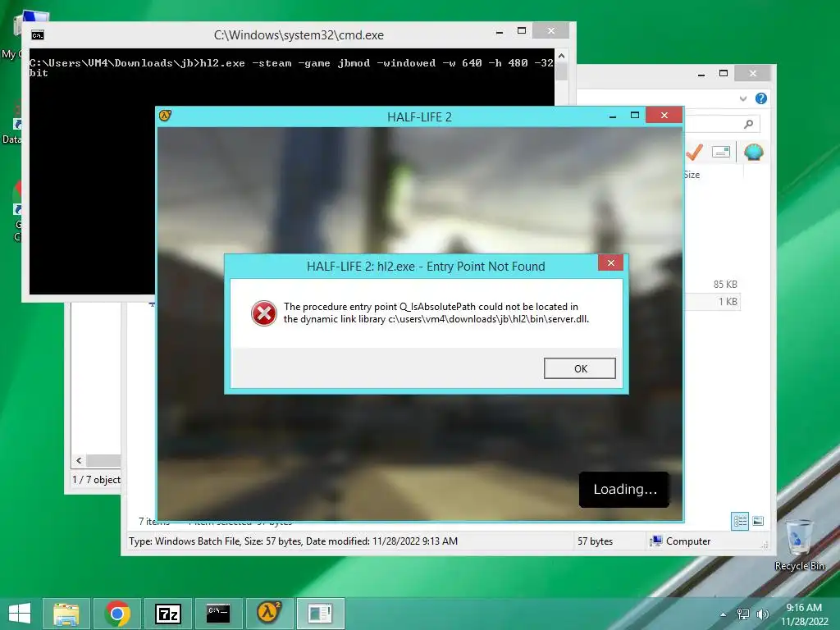Open 7-Zip from the taskbar

[x=167, y=614]
